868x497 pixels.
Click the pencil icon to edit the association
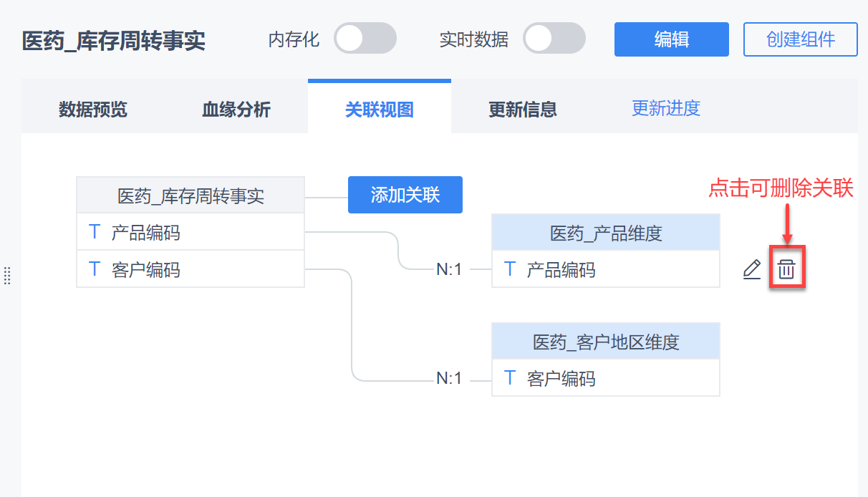[751, 269]
